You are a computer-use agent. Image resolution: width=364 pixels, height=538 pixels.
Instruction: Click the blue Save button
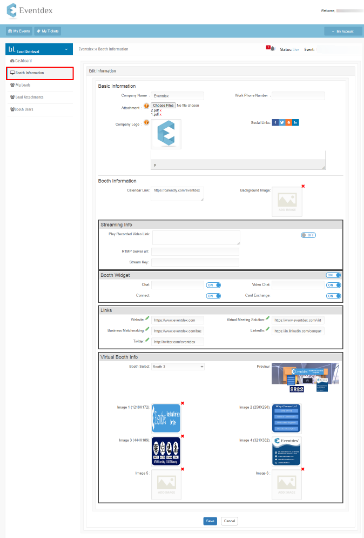[x=210, y=521]
